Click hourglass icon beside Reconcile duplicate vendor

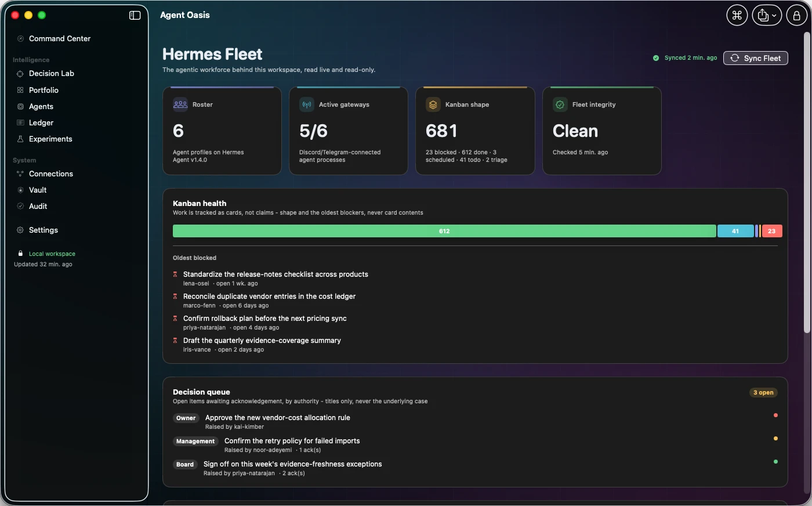pyautogui.click(x=175, y=297)
